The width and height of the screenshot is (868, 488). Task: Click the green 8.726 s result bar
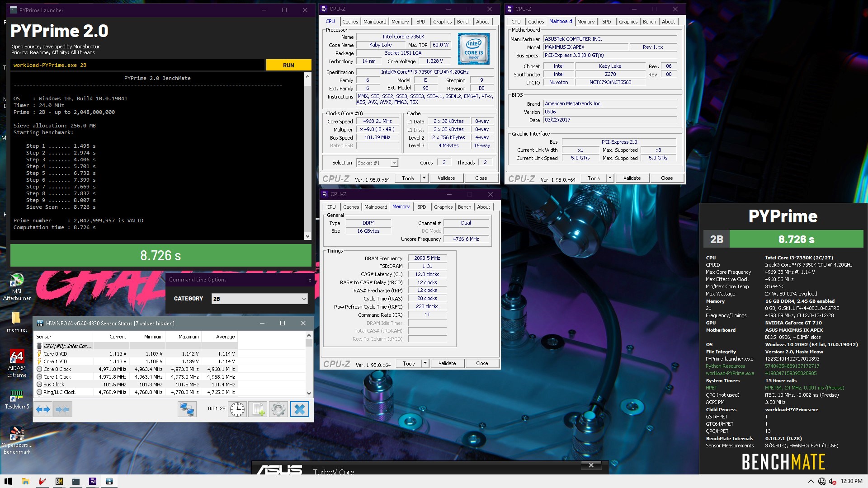pyautogui.click(x=160, y=256)
